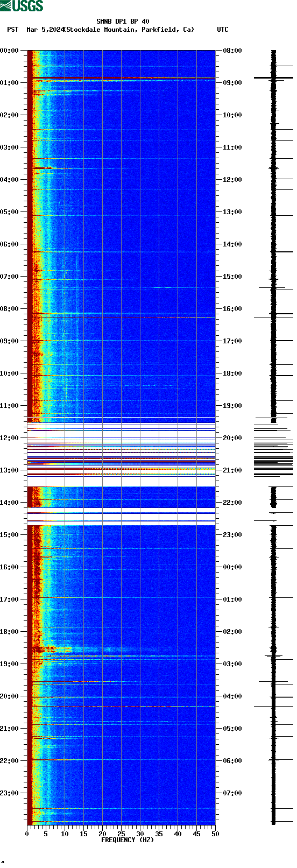Click PST time label 15:00
Screen dimensions: 297x868
pyautogui.click(x=9, y=535)
